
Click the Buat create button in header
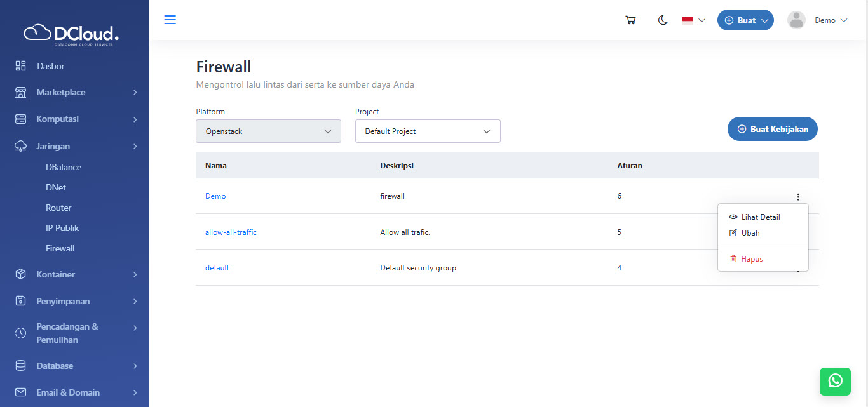pyautogui.click(x=745, y=20)
